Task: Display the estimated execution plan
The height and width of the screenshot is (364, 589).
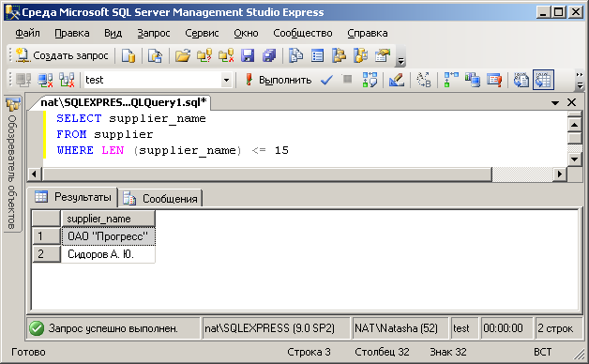Action: click(370, 80)
